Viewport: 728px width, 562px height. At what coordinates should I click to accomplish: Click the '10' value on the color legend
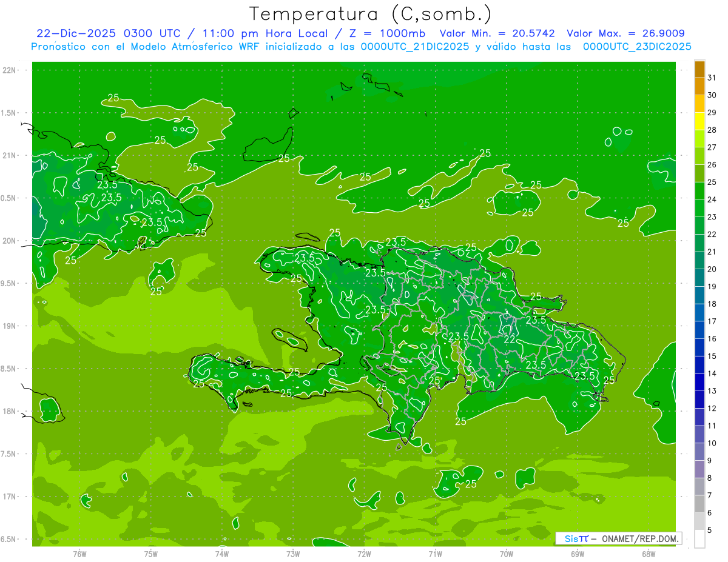pyautogui.click(x=712, y=443)
